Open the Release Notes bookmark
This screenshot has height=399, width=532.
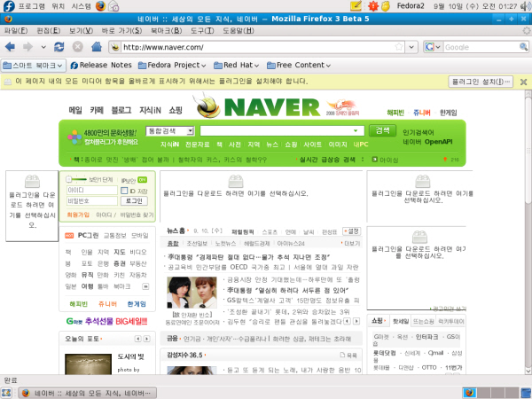pos(101,65)
